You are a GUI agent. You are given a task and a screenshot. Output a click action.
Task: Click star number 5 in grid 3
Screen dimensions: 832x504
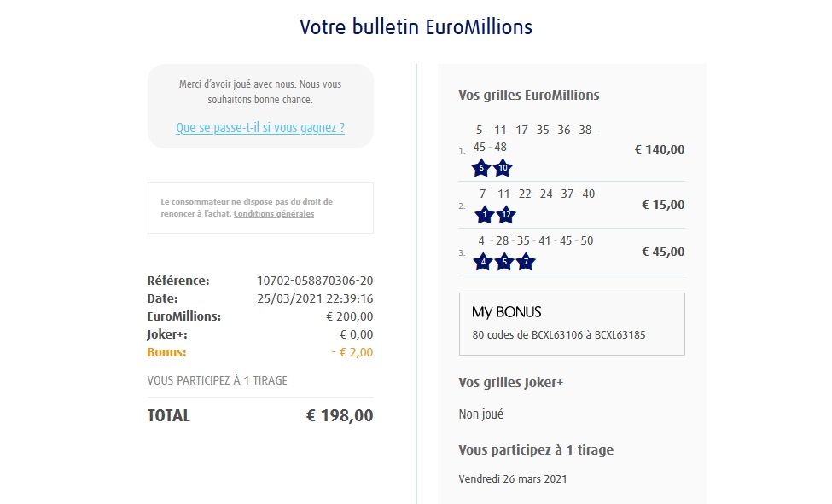pos(504,262)
